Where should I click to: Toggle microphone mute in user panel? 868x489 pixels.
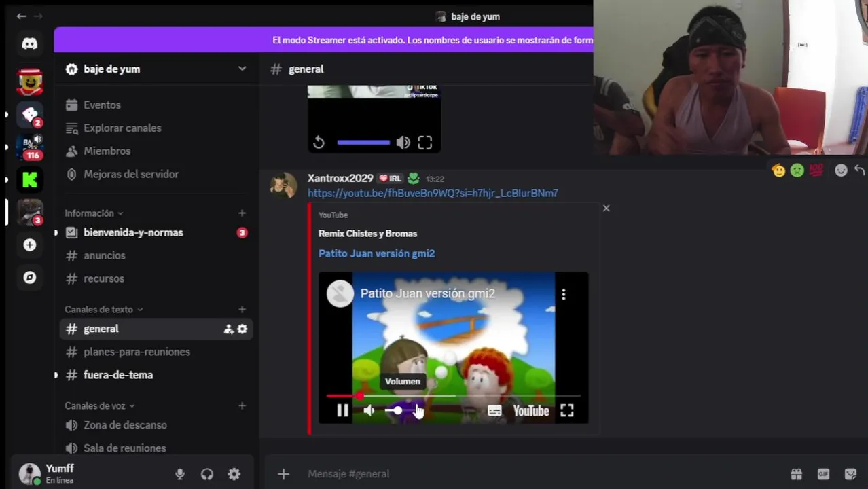(180, 474)
